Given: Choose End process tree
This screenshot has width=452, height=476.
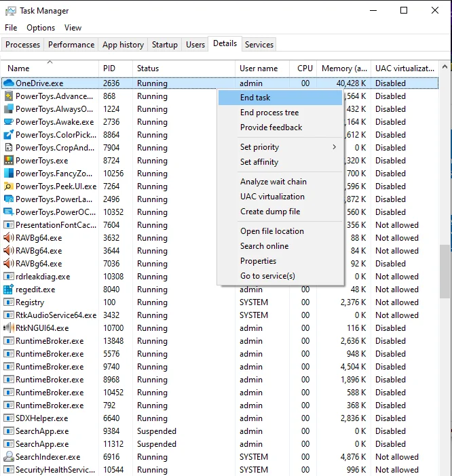Looking at the screenshot, I should [x=280, y=113].
